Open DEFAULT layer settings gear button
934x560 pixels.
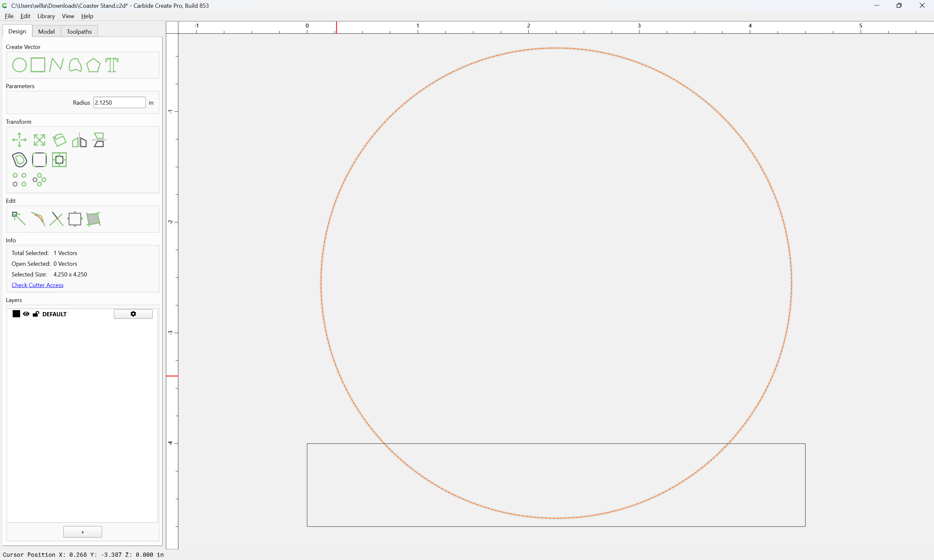pyautogui.click(x=133, y=314)
